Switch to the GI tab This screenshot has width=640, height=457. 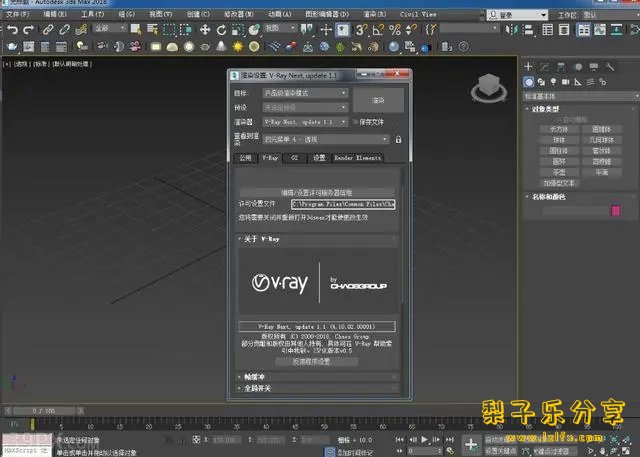tap(294, 158)
